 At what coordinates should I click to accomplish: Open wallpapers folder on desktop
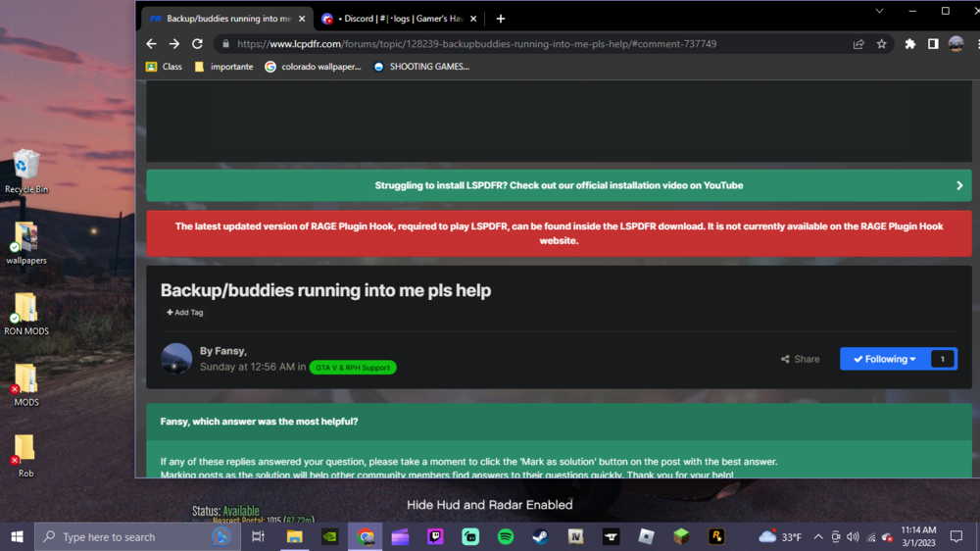pos(26,243)
